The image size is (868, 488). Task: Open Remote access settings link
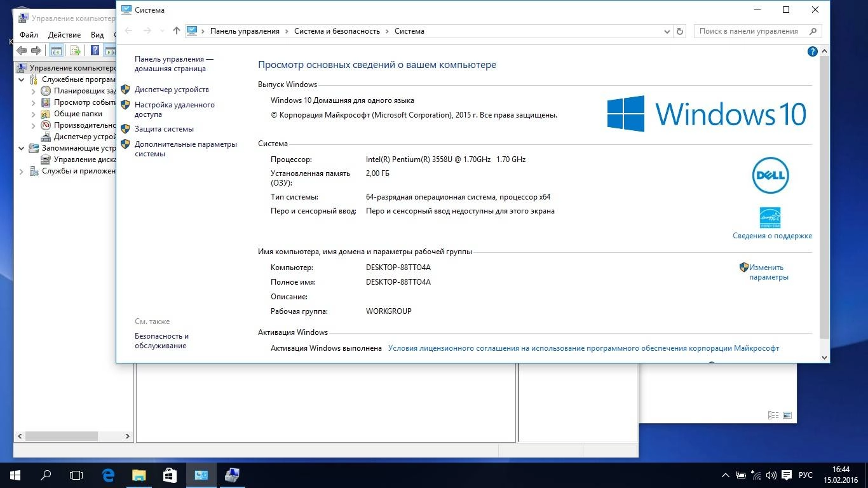[175, 109]
